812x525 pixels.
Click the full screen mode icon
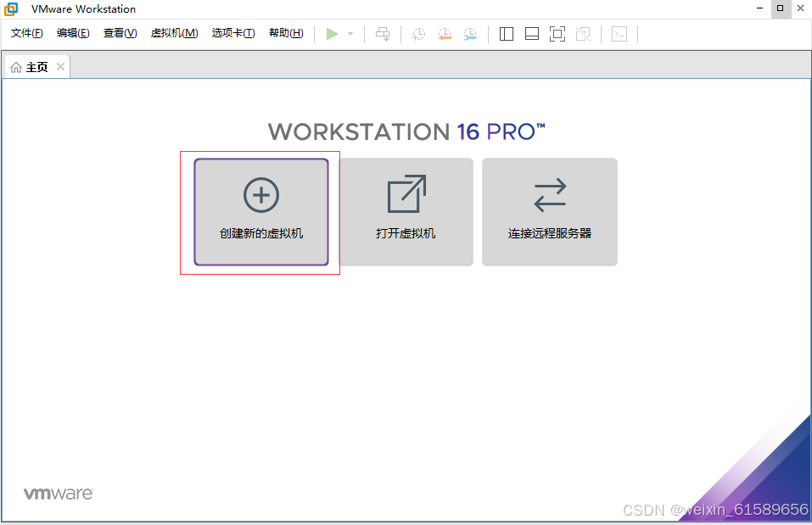pyautogui.click(x=557, y=34)
